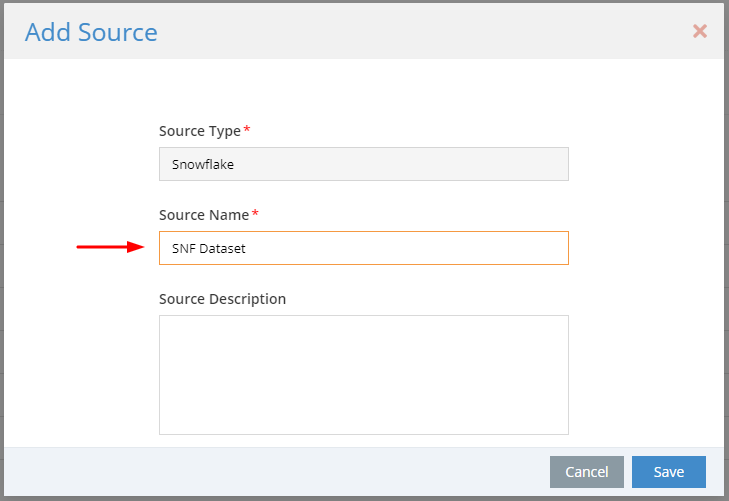Click the Source Description label
The width and height of the screenshot is (729, 501).
point(222,299)
